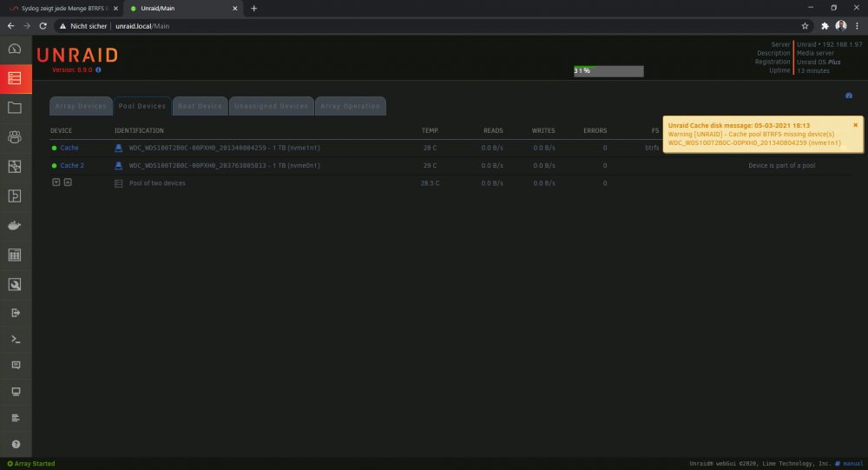This screenshot has height=470, width=868.
Task: Switch to the Boot Device tab
Action: coord(200,106)
